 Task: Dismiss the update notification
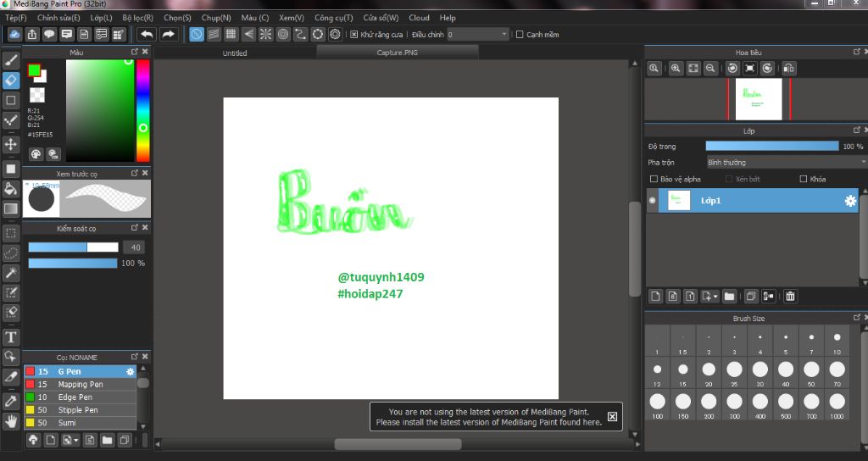click(612, 417)
